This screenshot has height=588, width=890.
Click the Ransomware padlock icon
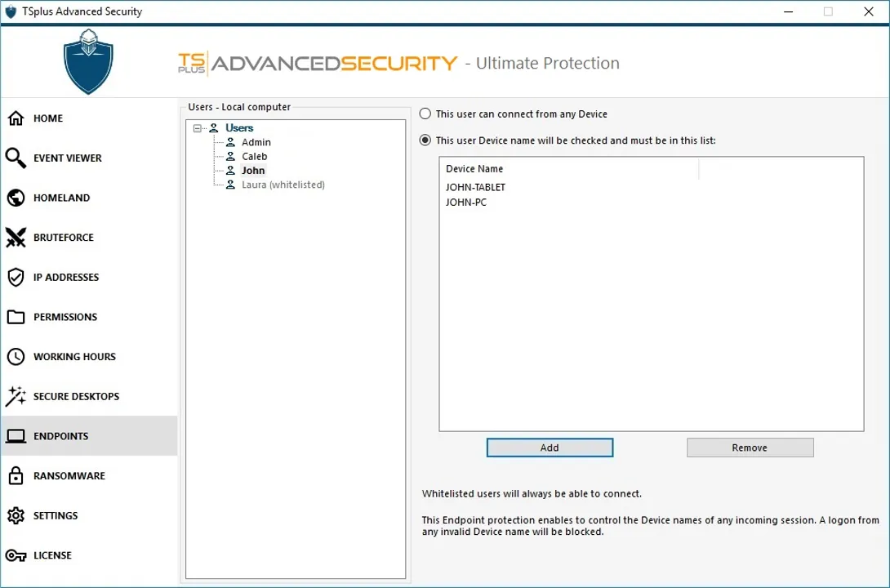16,475
